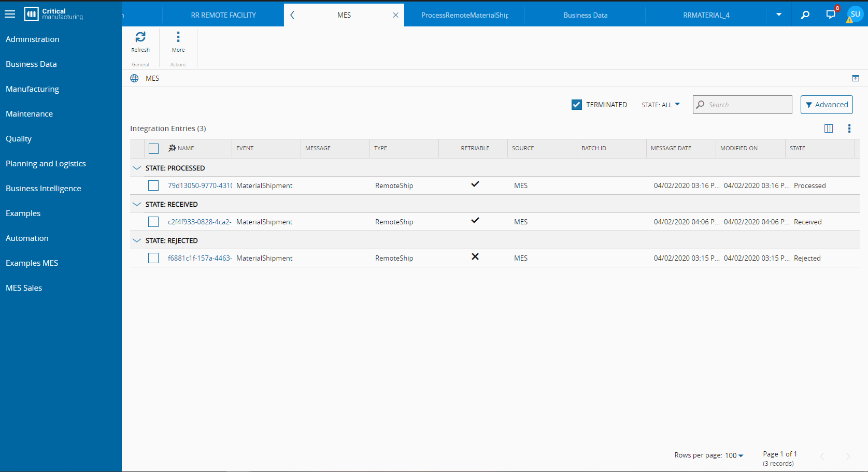Open the hamburger navigation menu
Viewport: 868px width, 472px height.
pyautogui.click(x=10, y=14)
